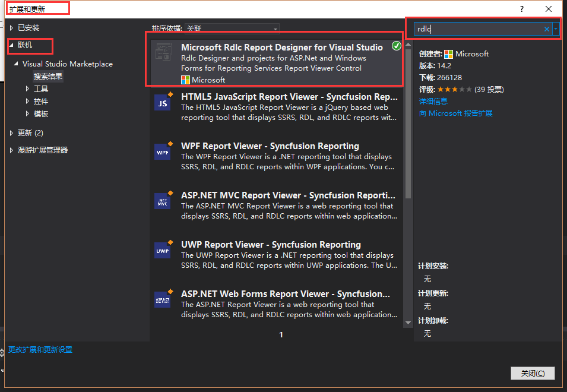Click the results list scrollbar thumb
Screen dimensions: 567x392
(408, 124)
